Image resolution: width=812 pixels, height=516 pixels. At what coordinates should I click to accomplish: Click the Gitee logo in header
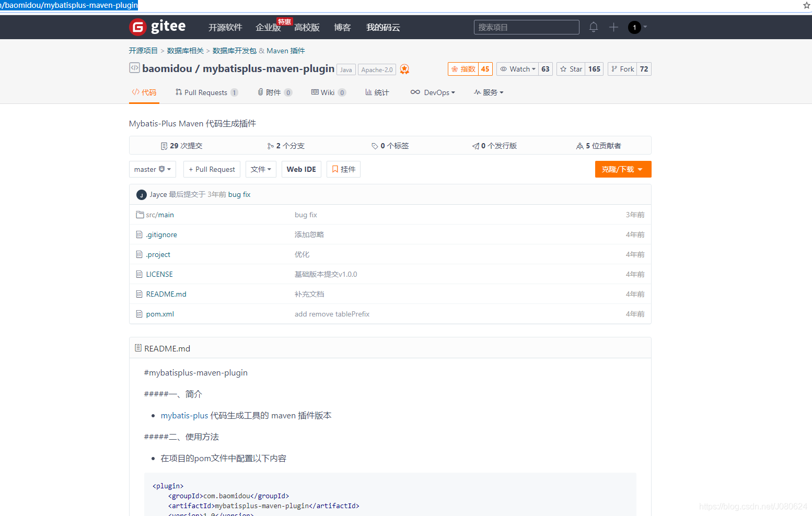pyautogui.click(x=157, y=27)
